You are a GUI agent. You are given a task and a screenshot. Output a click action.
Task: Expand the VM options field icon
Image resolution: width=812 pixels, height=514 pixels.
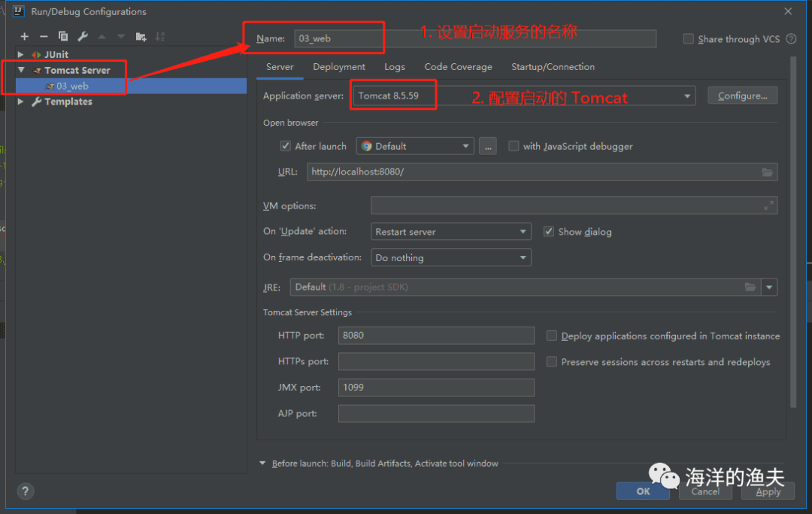[x=768, y=205]
